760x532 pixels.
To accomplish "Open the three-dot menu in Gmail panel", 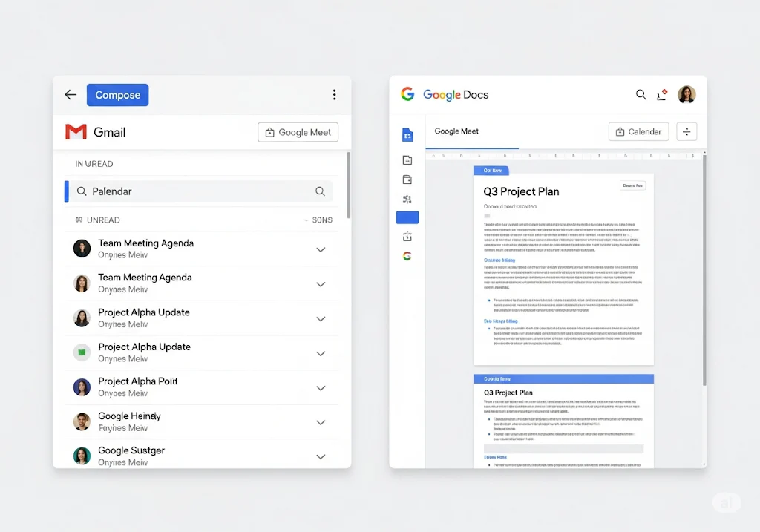I will click(x=335, y=94).
